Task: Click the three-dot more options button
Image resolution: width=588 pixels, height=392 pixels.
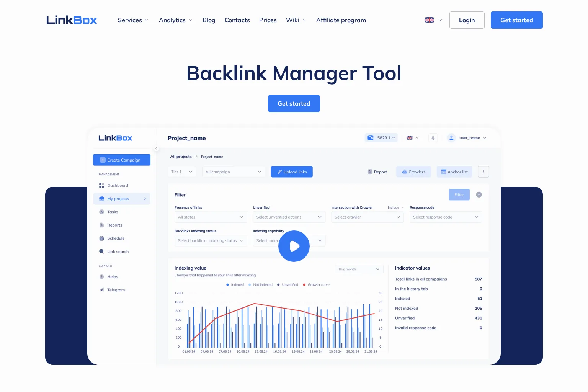Action: tap(483, 172)
